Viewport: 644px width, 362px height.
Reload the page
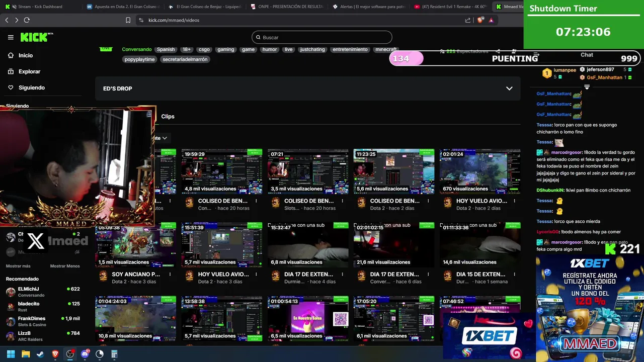(x=27, y=20)
